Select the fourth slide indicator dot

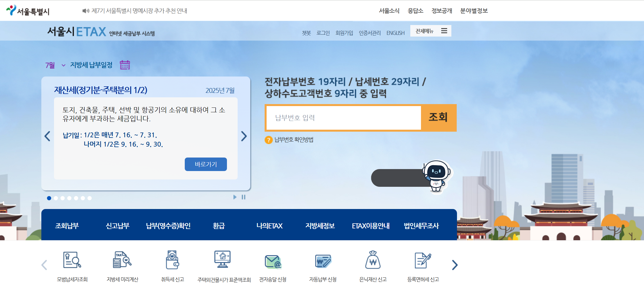(69, 198)
